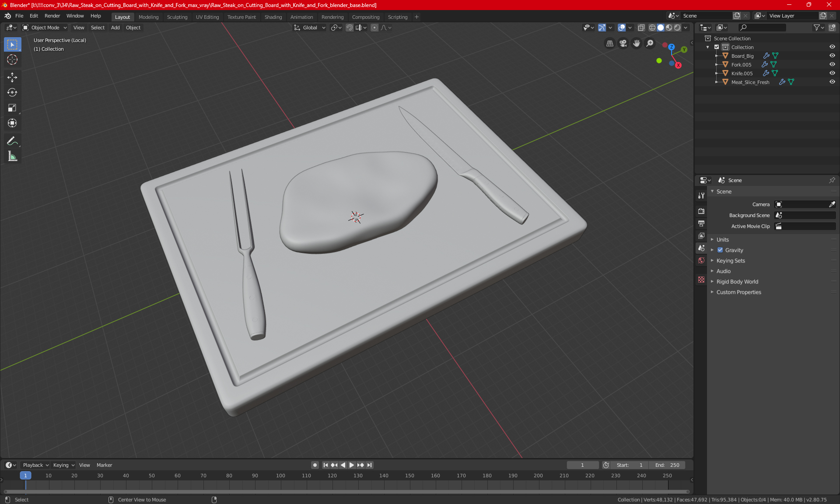
Task: Switch to wireframe viewport shading
Action: [652, 28]
